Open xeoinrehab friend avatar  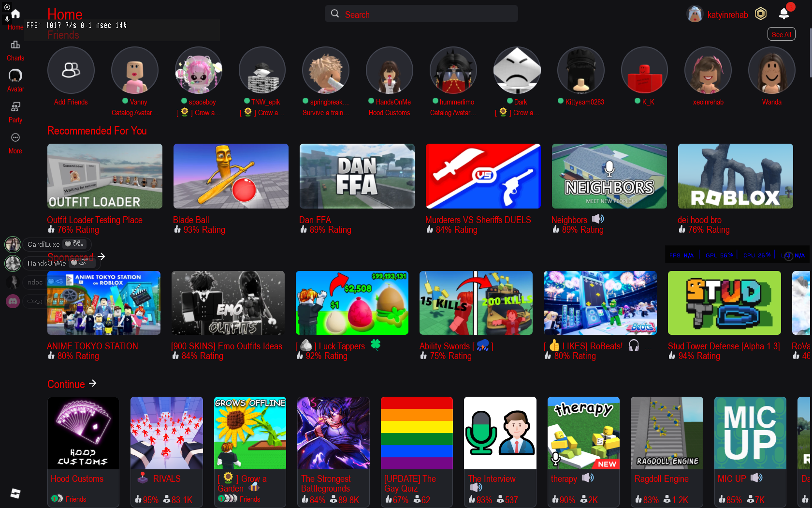pos(708,70)
